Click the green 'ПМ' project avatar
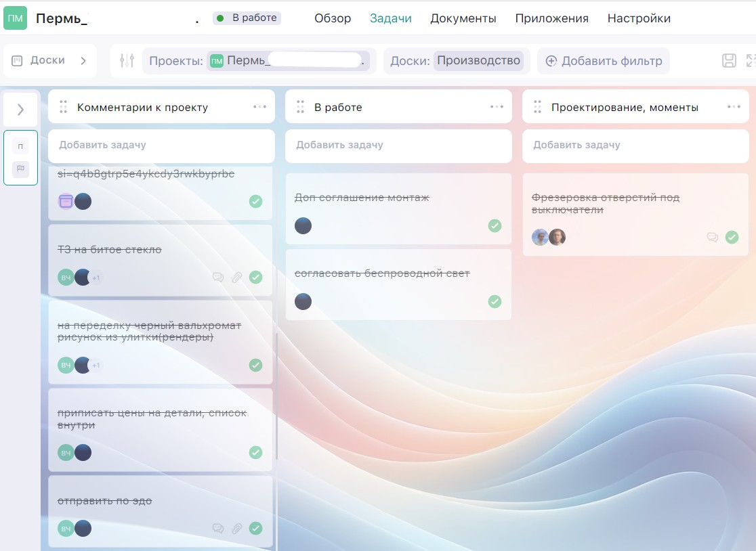The width and height of the screenshot is (756, 551). pyautogui.click(x=15, y=18)
